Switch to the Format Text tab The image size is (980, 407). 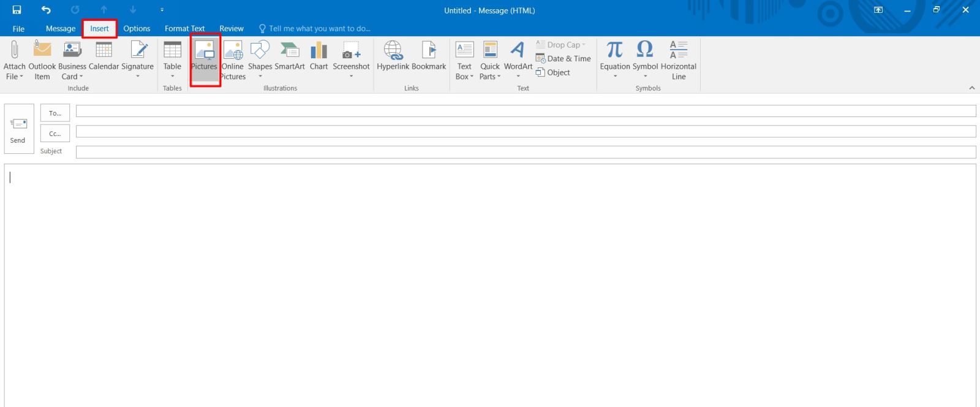pyautogui.click(x=184, y=28)
